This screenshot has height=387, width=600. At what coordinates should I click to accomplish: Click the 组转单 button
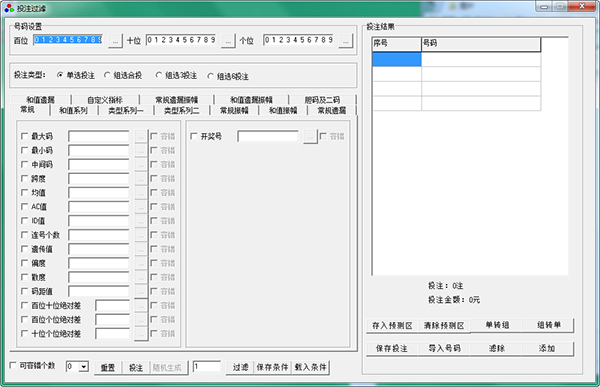(548, 325)
